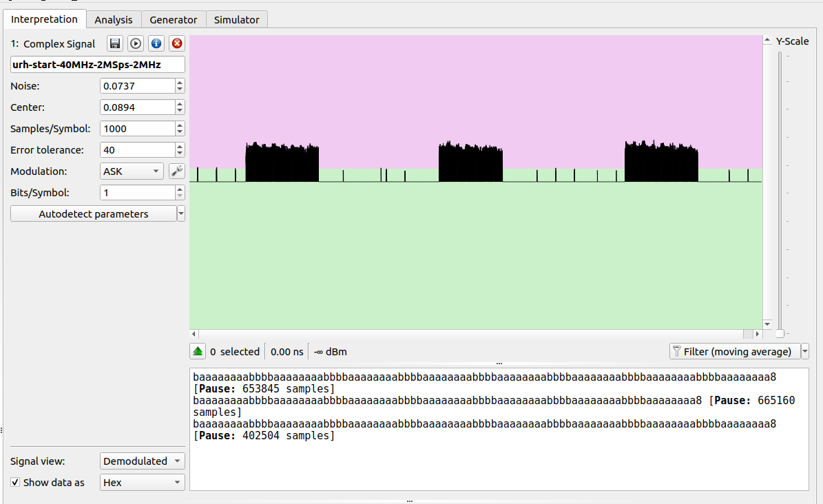This screenshot has width=823, height=504.
Task: Click the 0 selected status text
Action: pyautogui.click(x=235, y=352)
